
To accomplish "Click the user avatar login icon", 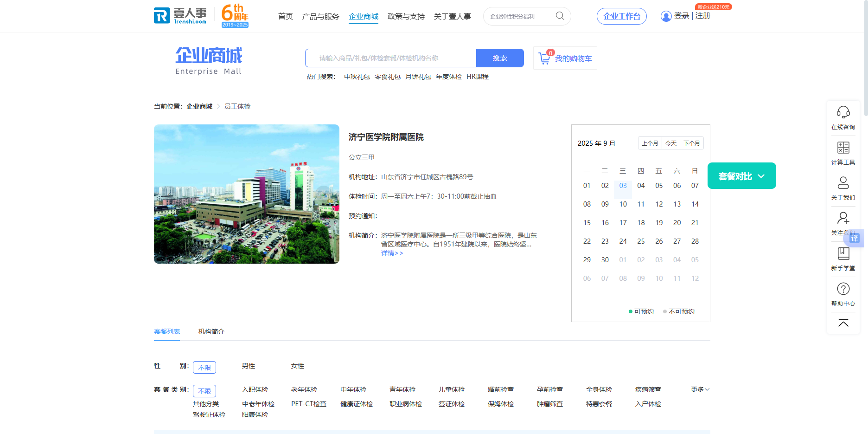I will pos(666,16).
